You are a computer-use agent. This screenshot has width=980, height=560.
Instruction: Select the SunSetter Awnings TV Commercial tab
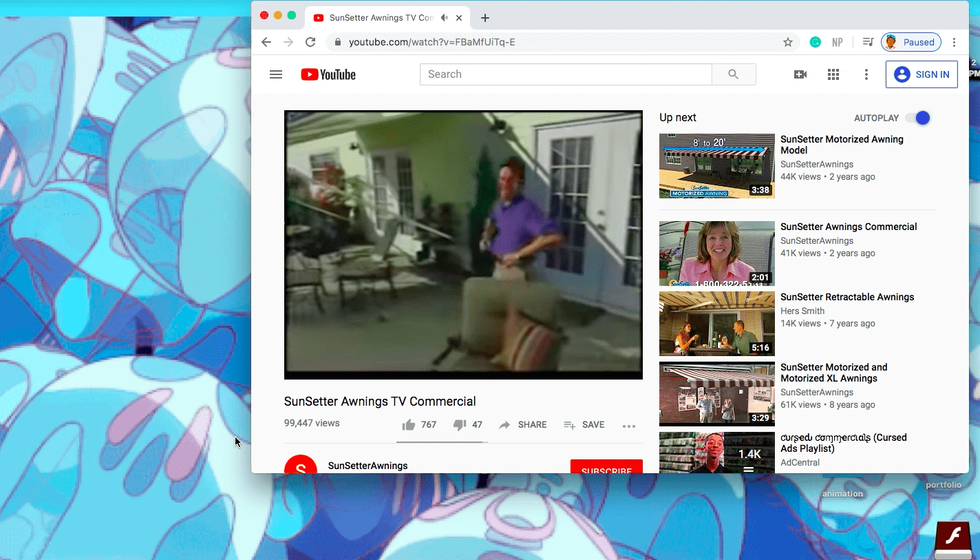pos(388,18)
